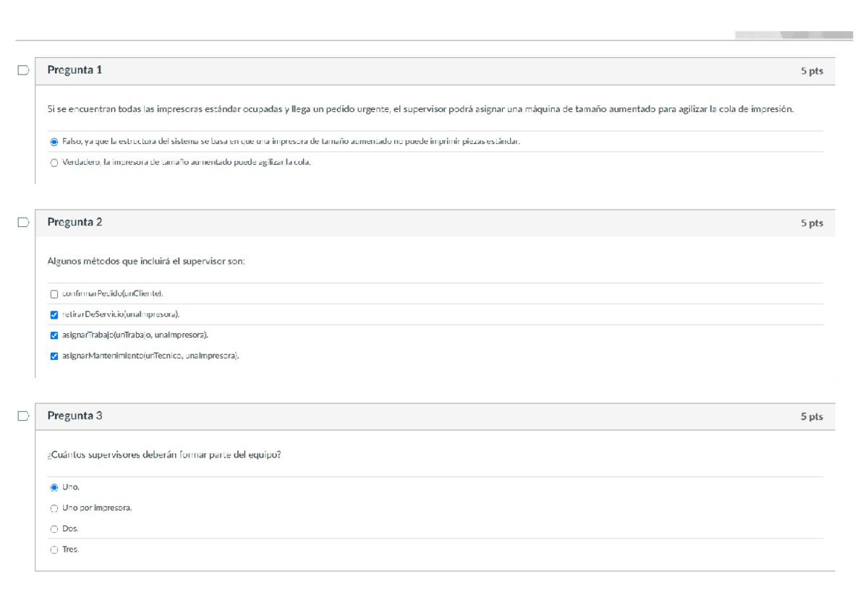Click the 'Pregunta 2' header title

[x=75, y=222]
